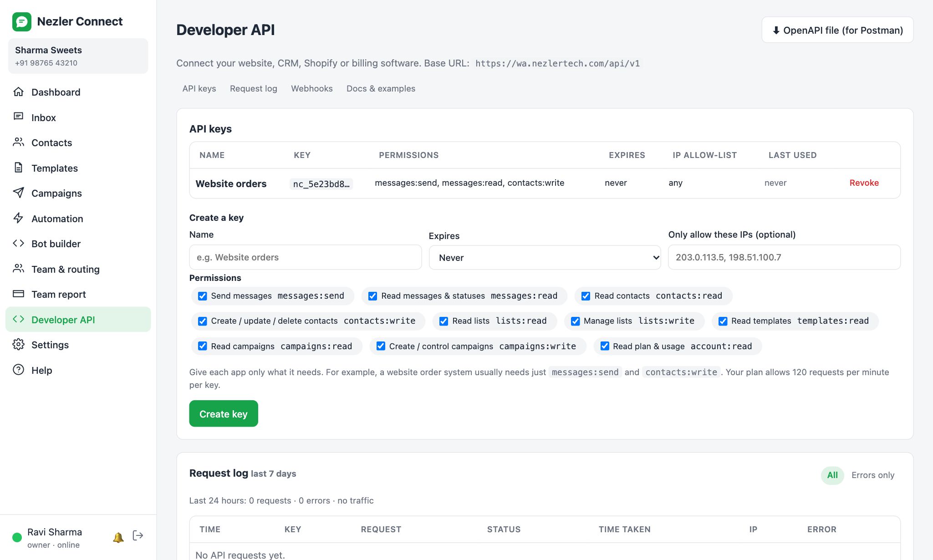Uncheck Read plan & usage permission
This screenshot has width=933, height=560.
point(605,346)
